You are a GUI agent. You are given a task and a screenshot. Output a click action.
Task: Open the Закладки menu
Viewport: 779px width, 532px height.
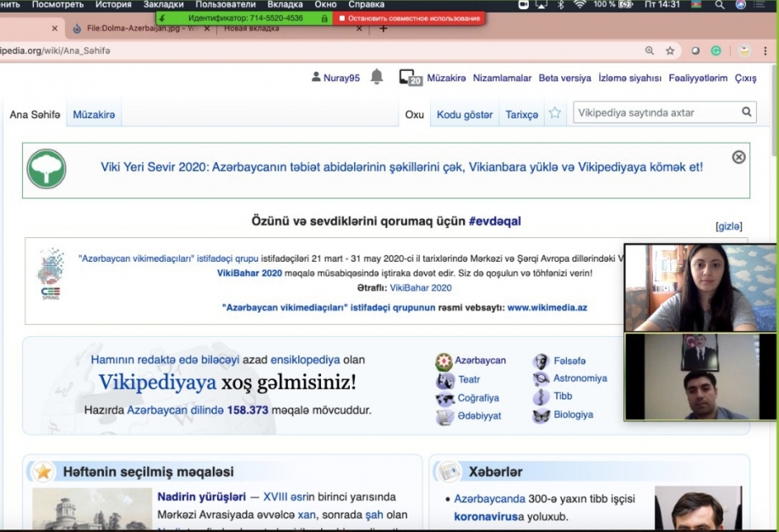163,4
